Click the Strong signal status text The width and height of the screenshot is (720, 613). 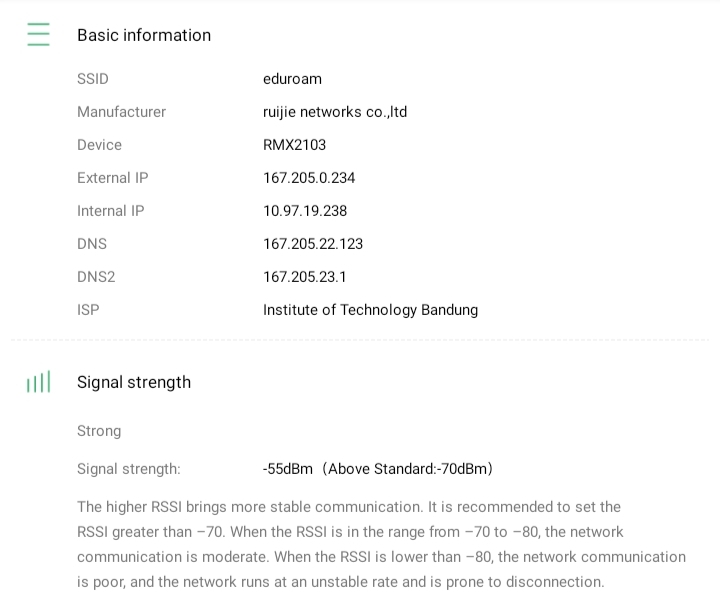99,431
